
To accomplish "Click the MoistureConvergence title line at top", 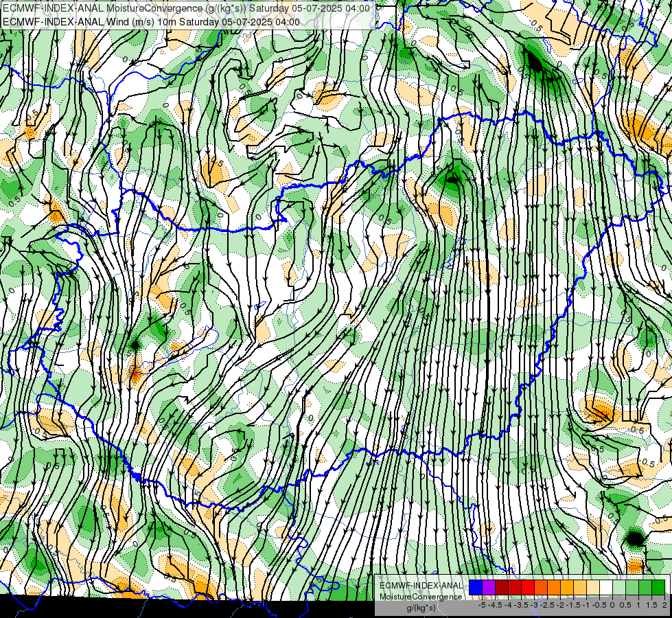I will click(x=187, y=8).
